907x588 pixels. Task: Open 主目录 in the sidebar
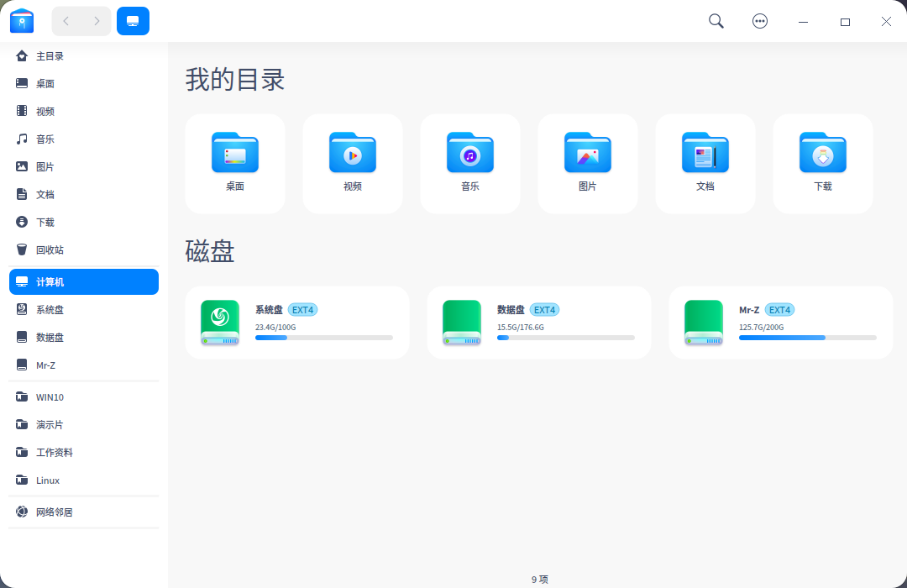(x=84, y=56)
